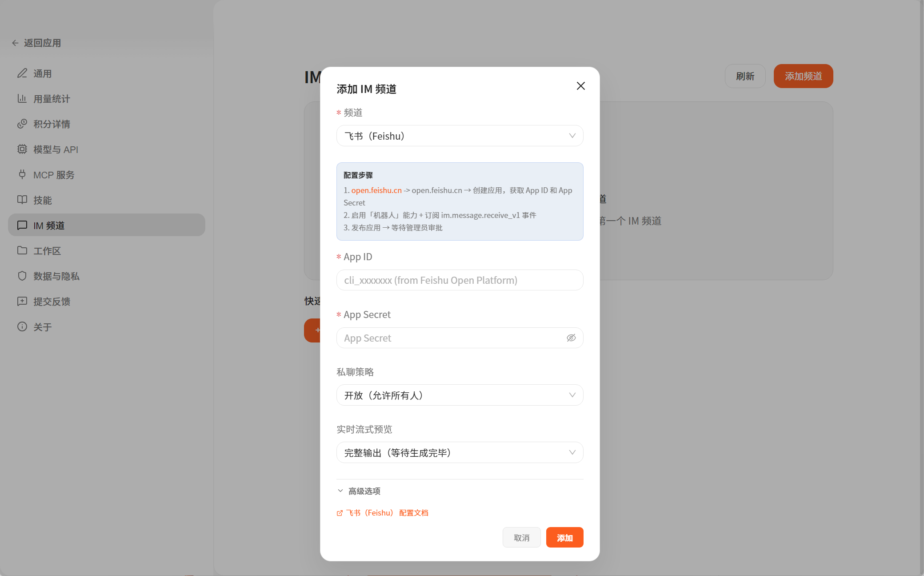Click the book icon for 技能
This screenshot has height=576, width=924.
(22, 200)
